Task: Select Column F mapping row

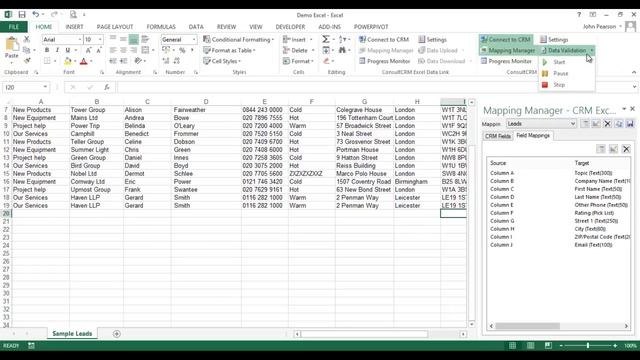Action: tap(558, 213)
